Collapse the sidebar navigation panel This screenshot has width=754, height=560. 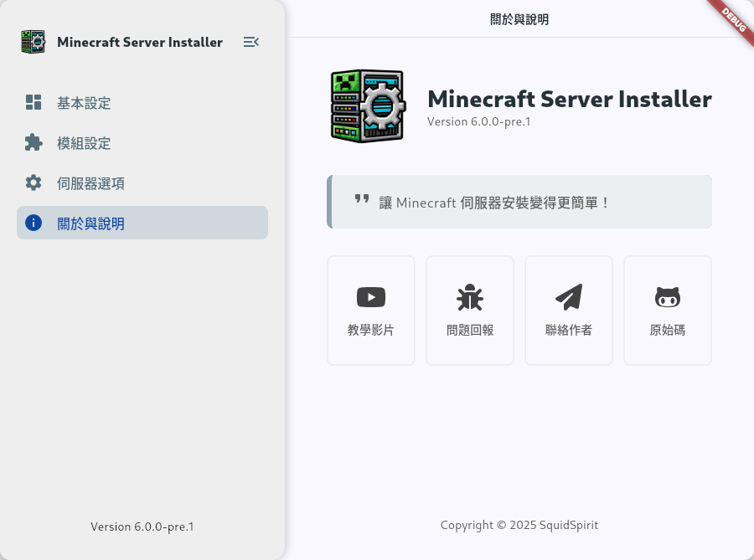pos(250,42)
